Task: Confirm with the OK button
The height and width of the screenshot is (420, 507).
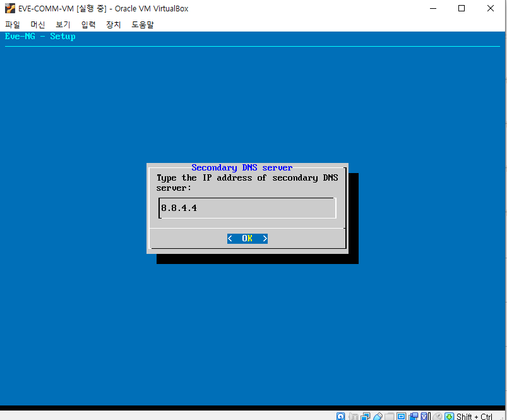Action: click(x=248, y=239)
